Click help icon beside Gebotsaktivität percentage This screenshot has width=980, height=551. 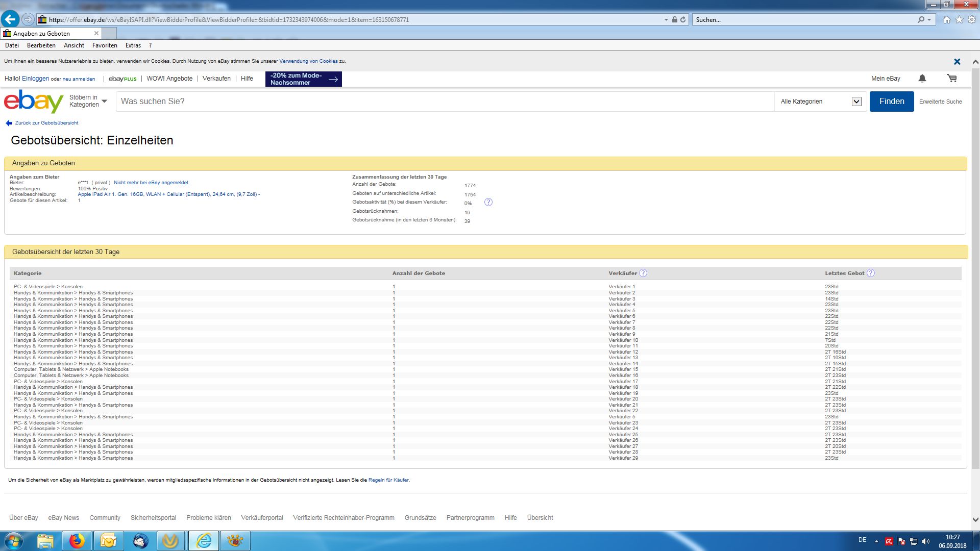[488, 202]
